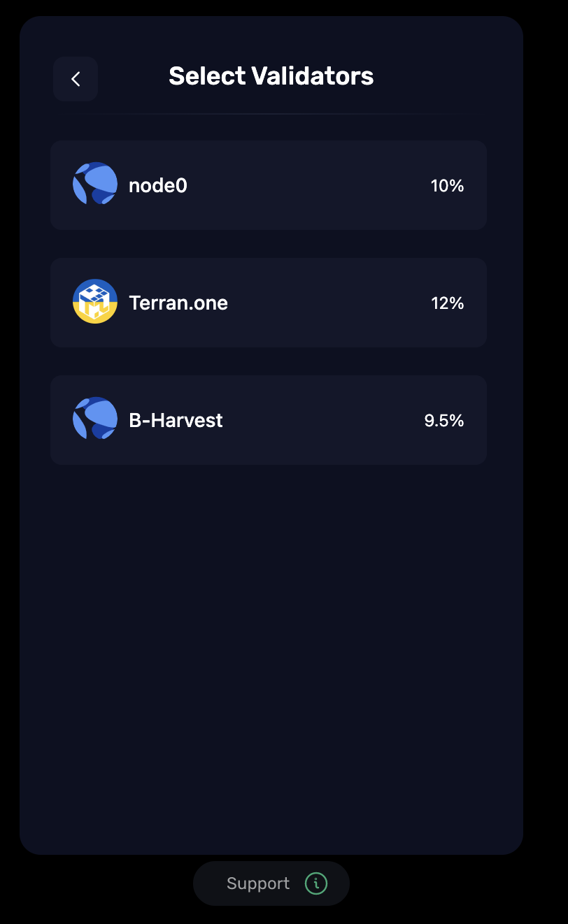Screen dimensions: 568x924
Task: Click the blank middle of B-Harvest card
Action: [322, 421]
